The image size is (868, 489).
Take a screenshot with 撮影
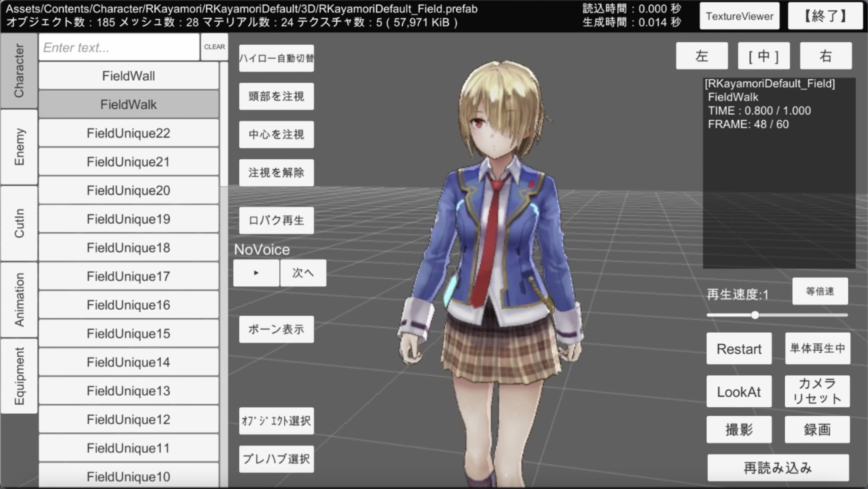[739, 429]
